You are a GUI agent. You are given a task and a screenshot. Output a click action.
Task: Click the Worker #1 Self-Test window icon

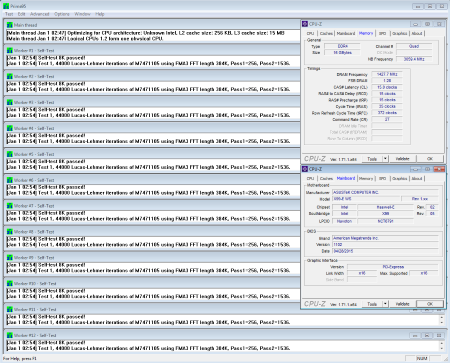tap(10, 51)
